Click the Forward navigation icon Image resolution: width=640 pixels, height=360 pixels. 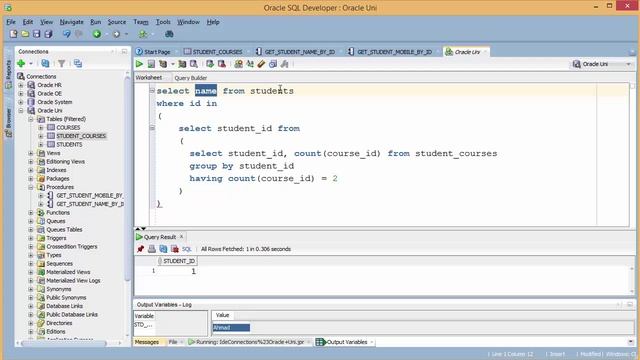(x=116, y=34)
